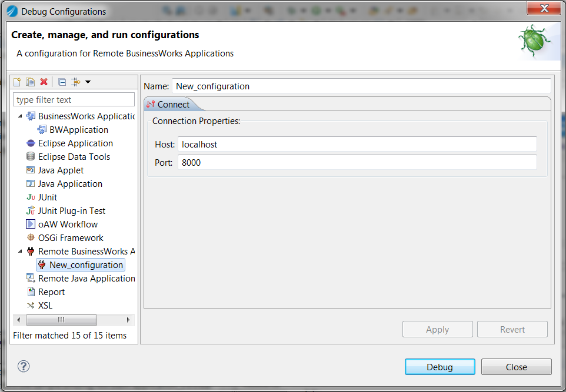Select the JUnit Plug-in Test icon

coord(31,210)
